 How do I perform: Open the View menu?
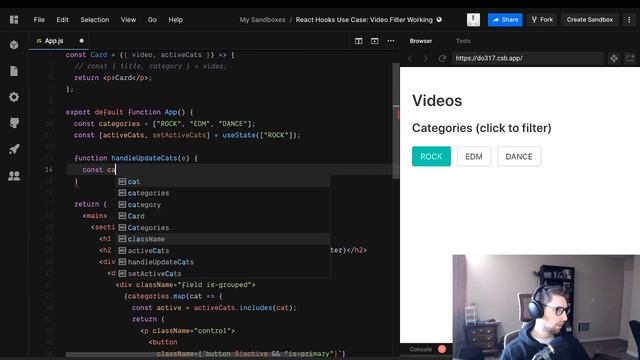128,20
